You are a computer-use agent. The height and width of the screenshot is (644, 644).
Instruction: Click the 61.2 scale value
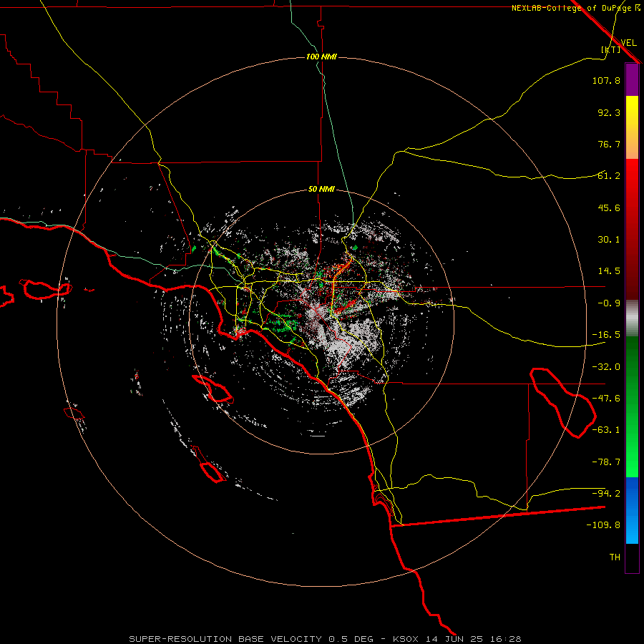click(609, 176)
